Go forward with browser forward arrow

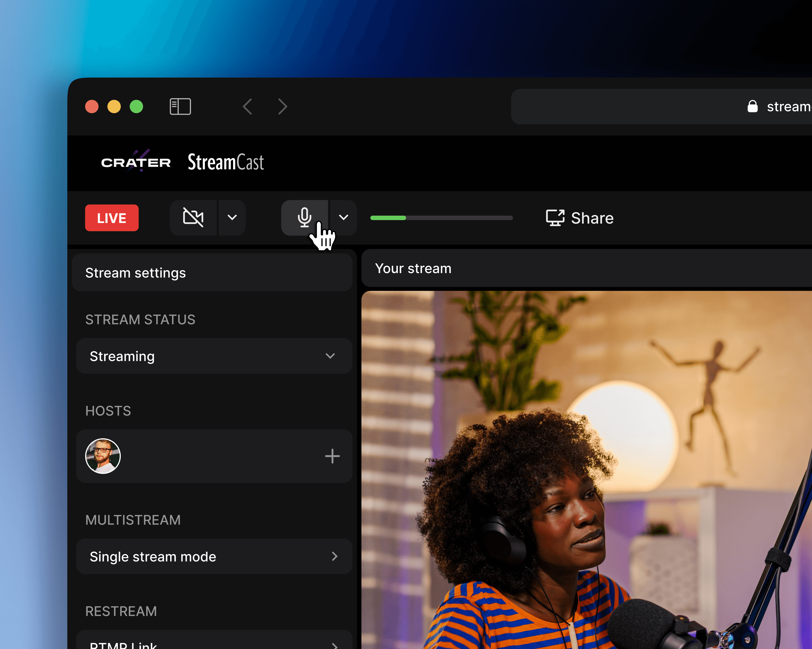click(282, 106)
